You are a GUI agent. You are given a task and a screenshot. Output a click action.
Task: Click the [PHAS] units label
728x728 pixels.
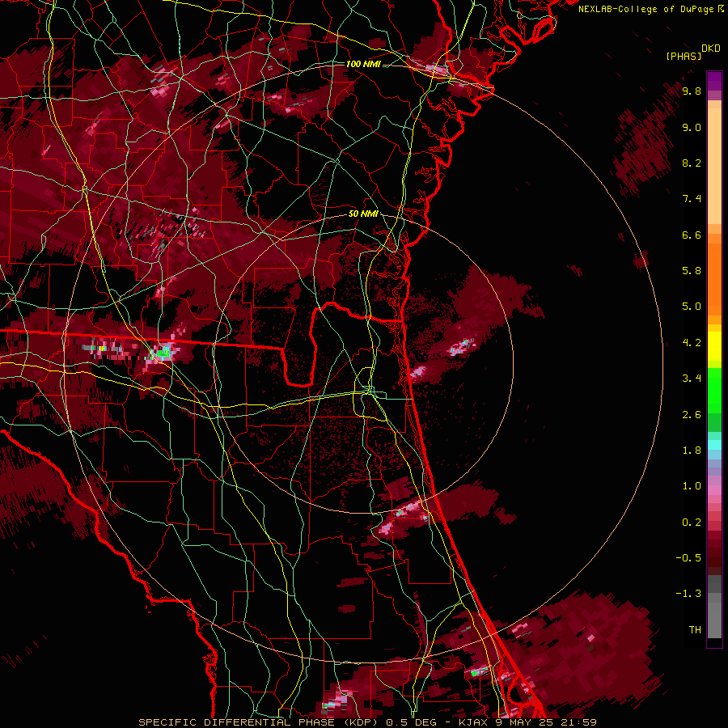pos(684,56)
